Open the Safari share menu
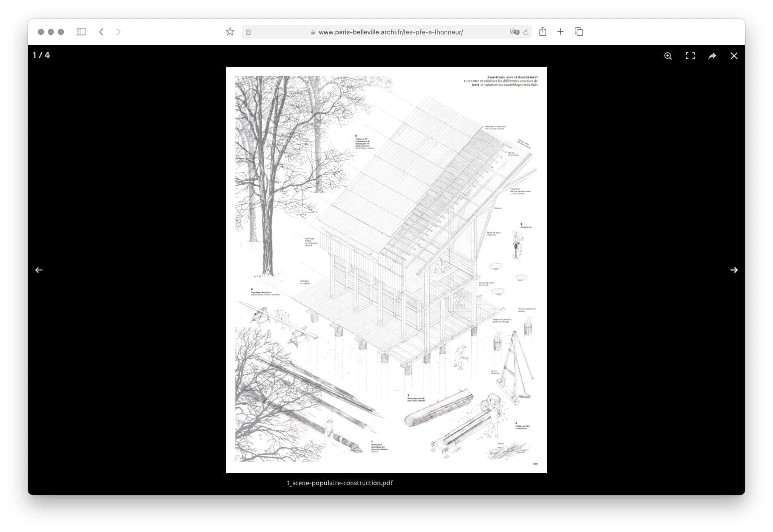Viewport: 773px width, 532px height. pos(543,32)
